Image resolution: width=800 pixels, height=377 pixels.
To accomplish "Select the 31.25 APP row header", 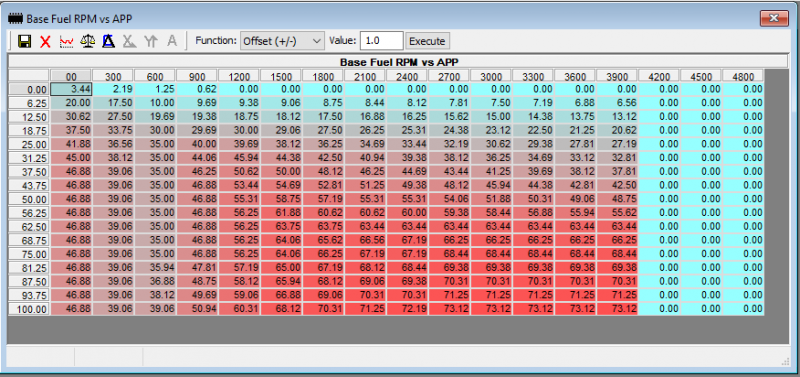I will tap(29, 158).
